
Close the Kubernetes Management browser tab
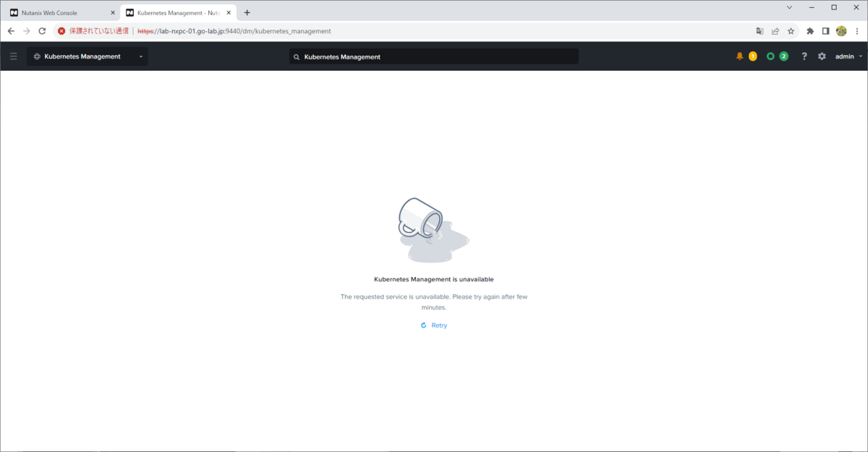point(229,12)
